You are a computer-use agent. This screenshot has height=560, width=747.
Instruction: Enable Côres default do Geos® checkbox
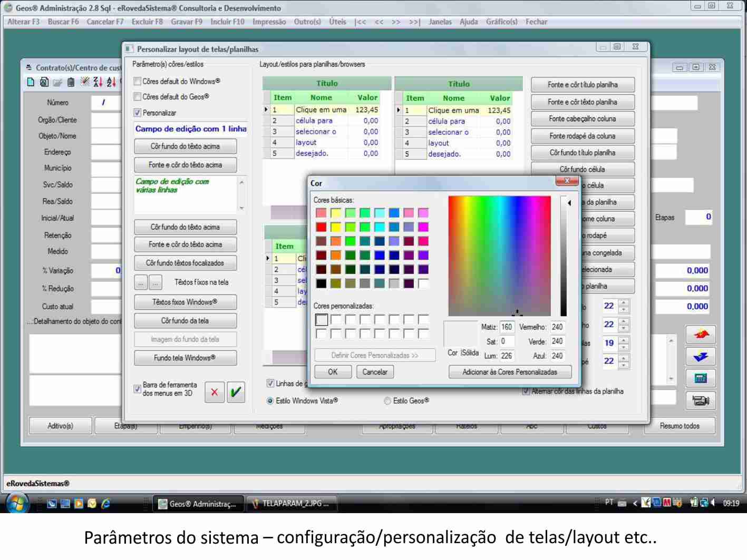click(x=137, y=96)
